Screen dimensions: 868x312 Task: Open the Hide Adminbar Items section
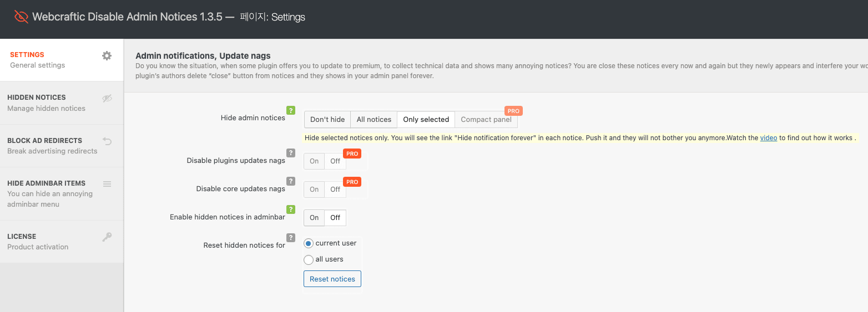click(62, 193)
